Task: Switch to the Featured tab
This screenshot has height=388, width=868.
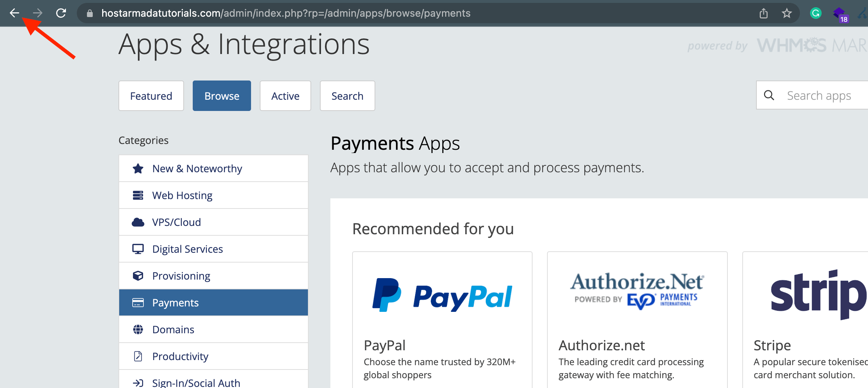Action: point(151,96)
